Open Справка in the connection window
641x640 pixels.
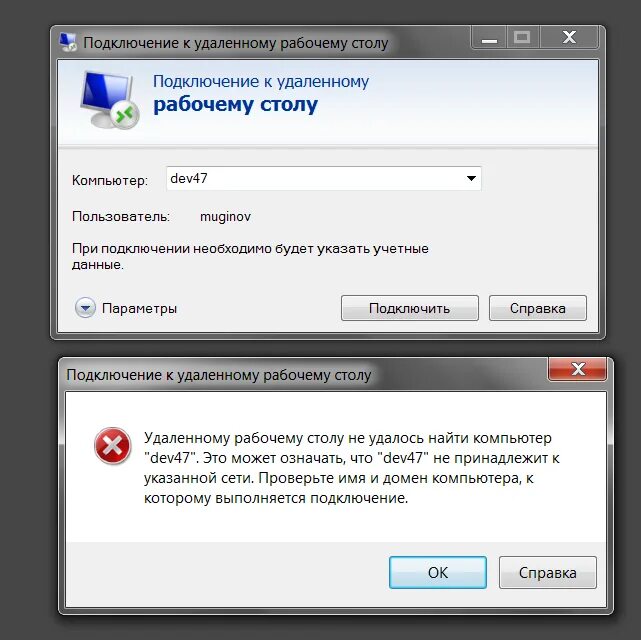pos(538,308)
